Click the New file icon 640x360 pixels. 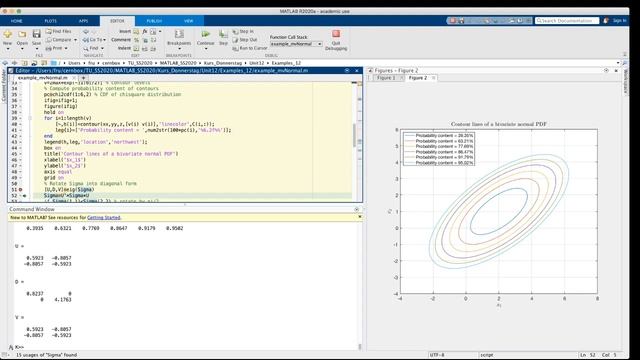[x=7, y=34]
